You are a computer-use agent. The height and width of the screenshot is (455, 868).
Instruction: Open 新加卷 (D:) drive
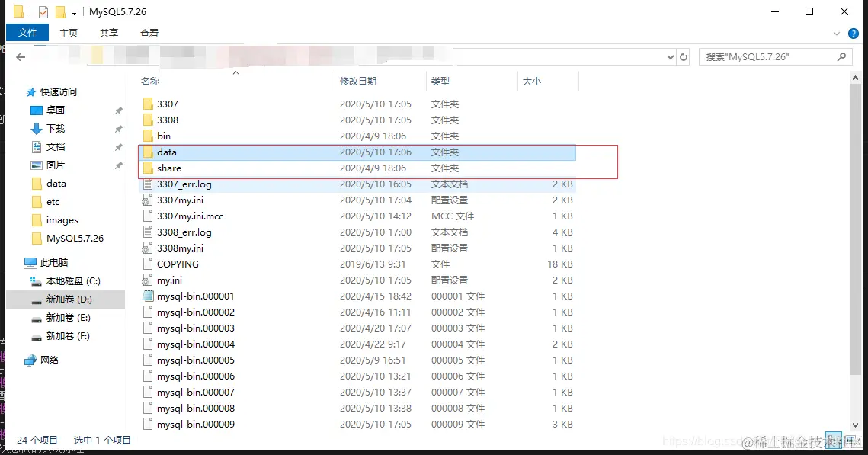coord(69,299)
